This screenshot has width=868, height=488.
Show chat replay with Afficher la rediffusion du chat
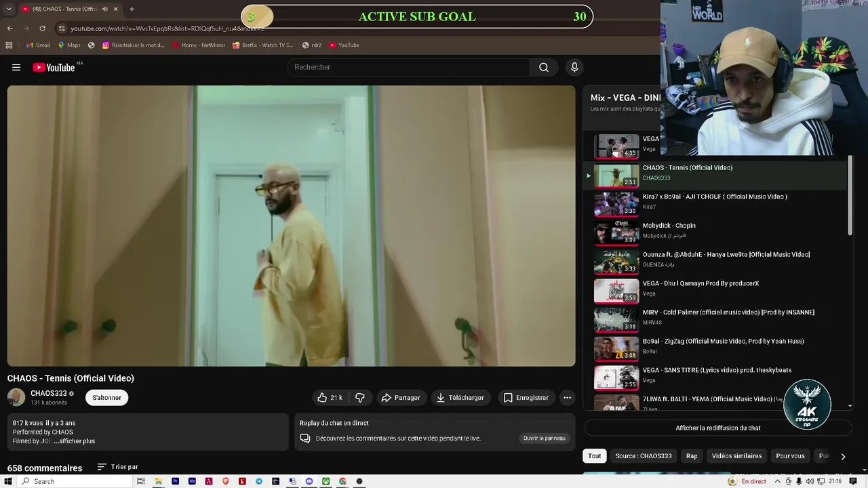(x=718, y=428)
